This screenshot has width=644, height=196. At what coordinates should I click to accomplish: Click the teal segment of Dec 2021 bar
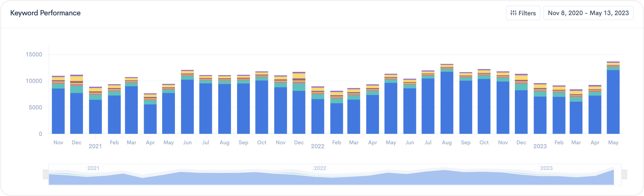299,87
